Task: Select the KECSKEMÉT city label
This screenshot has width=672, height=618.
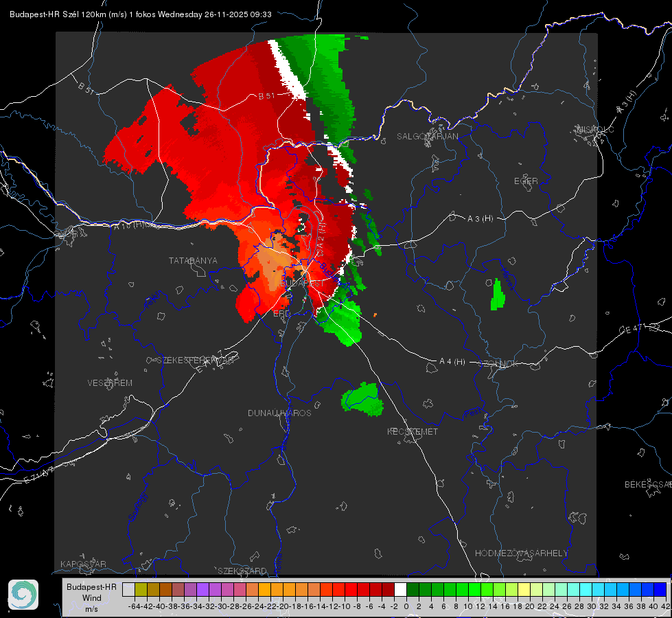Action: [x=413, y=431]
